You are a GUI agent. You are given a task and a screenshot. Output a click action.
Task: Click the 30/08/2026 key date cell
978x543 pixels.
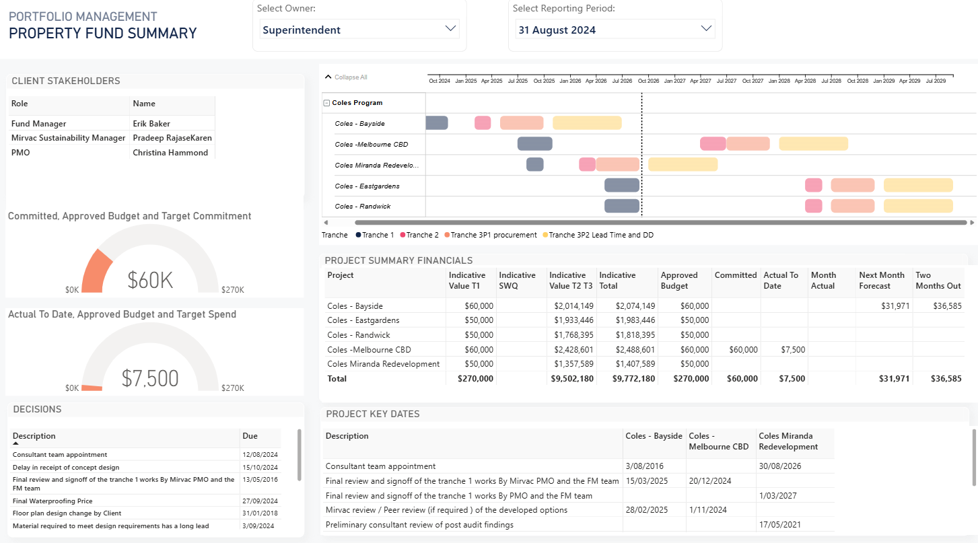[780, 466]
